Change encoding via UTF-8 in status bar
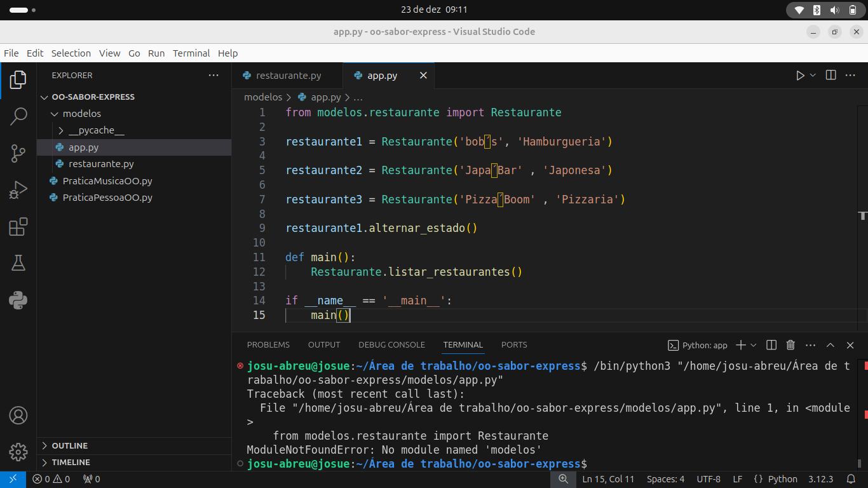 click(x=709, y=479)
